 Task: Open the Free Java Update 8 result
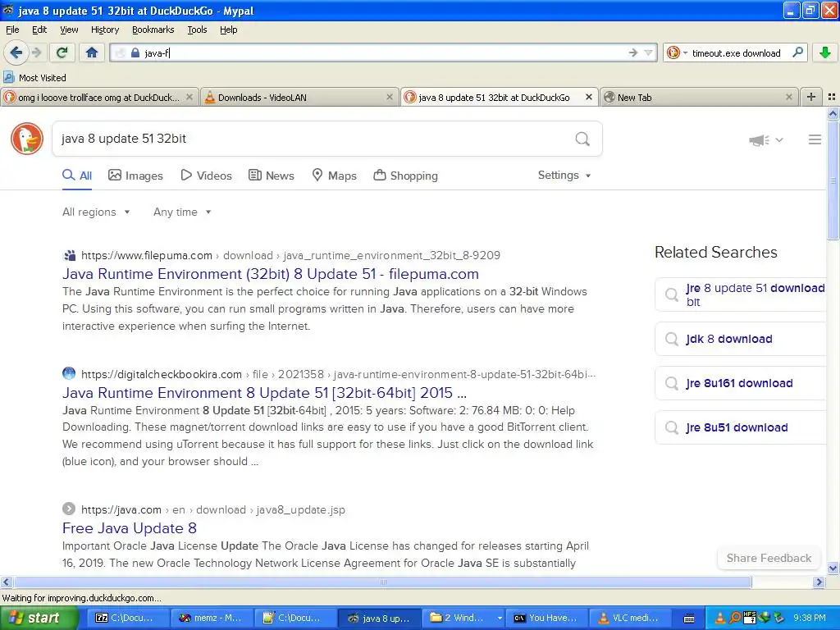[x=130, y=528]
